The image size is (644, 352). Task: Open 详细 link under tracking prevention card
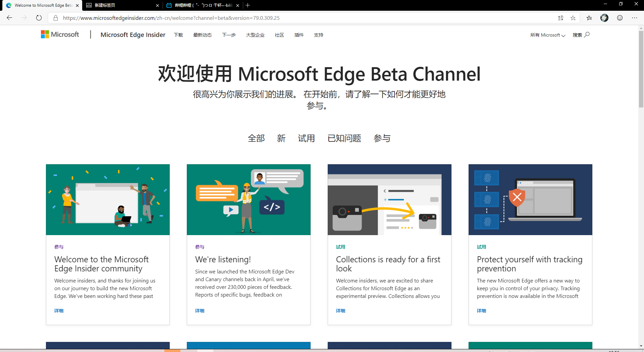[x=482, y=311]
